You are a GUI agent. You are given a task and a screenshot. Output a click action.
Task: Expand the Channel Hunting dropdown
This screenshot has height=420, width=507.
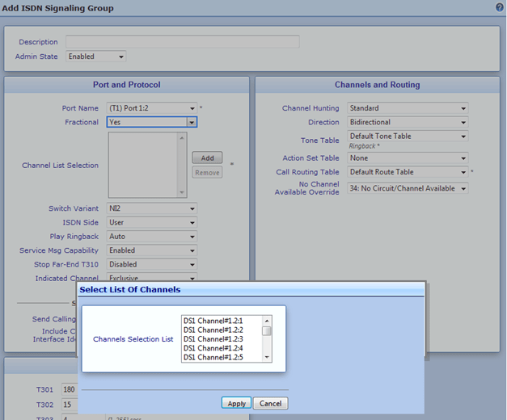click(408, 108)
